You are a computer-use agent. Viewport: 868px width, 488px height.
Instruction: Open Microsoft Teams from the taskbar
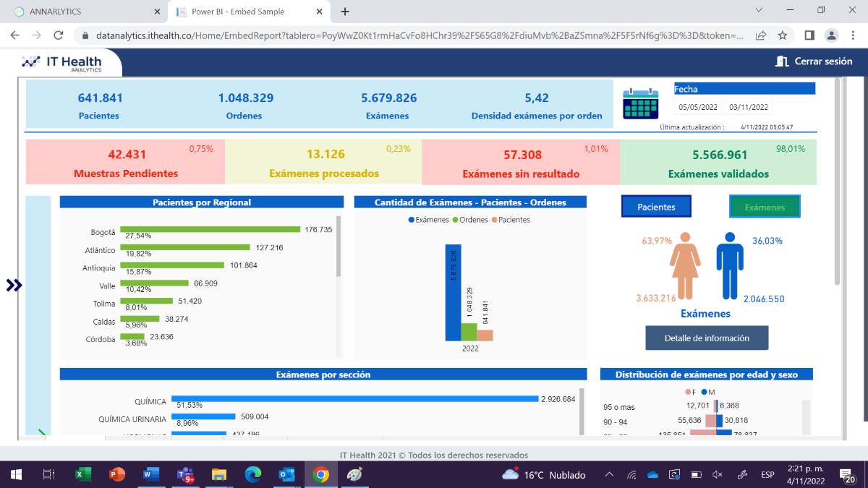[185, 474]
